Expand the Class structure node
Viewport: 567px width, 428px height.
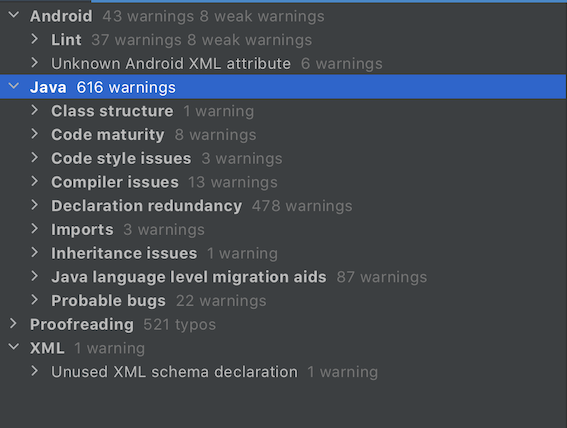pos(35,110)
